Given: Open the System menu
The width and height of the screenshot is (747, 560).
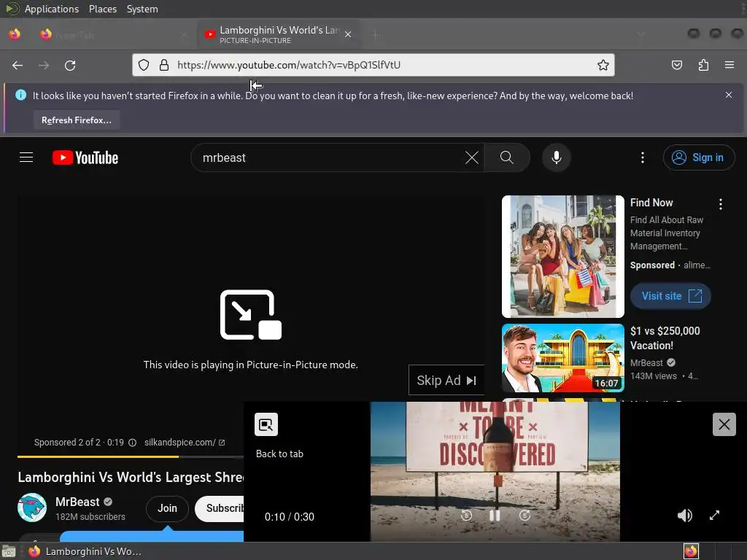Looking at the screenshot, I should (x=142, y=9).
